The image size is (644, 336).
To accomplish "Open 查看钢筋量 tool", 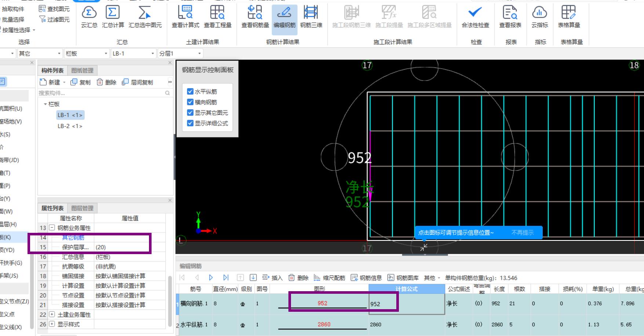I will (x=255, y=17).
